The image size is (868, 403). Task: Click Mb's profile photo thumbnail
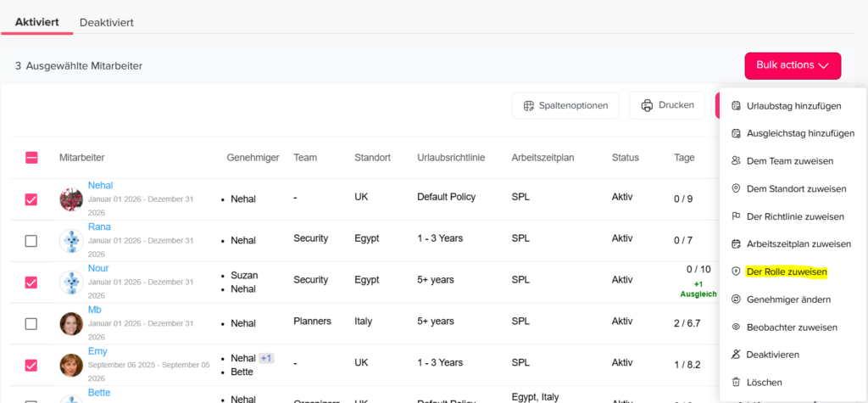click(x=71, y=323)
